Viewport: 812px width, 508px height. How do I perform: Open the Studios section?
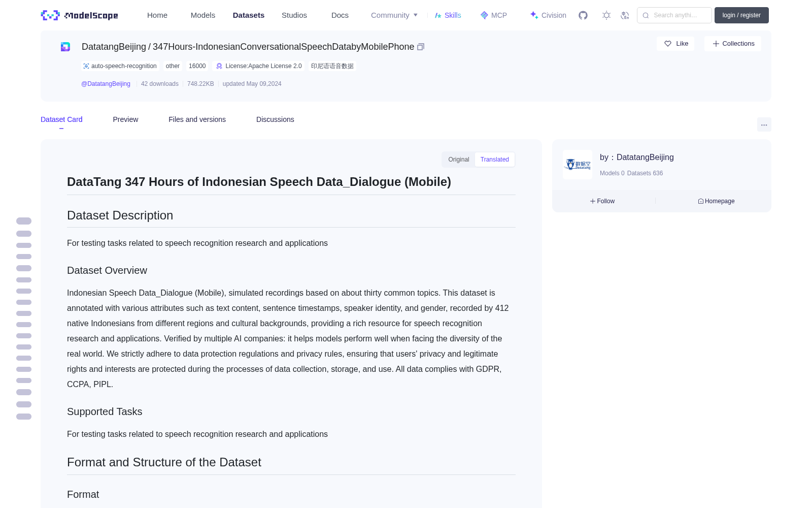click(x=294, y=15)
